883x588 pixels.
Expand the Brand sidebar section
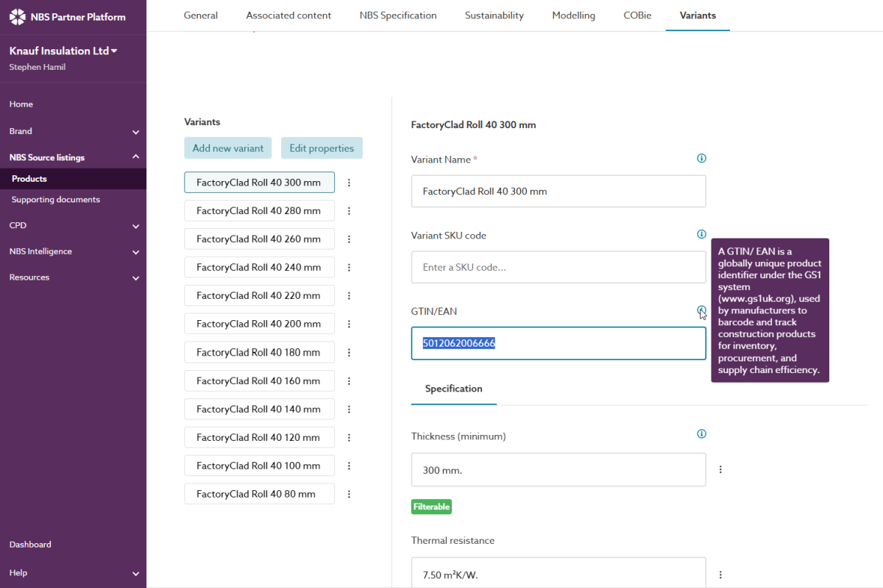click(x=135, y=132)
